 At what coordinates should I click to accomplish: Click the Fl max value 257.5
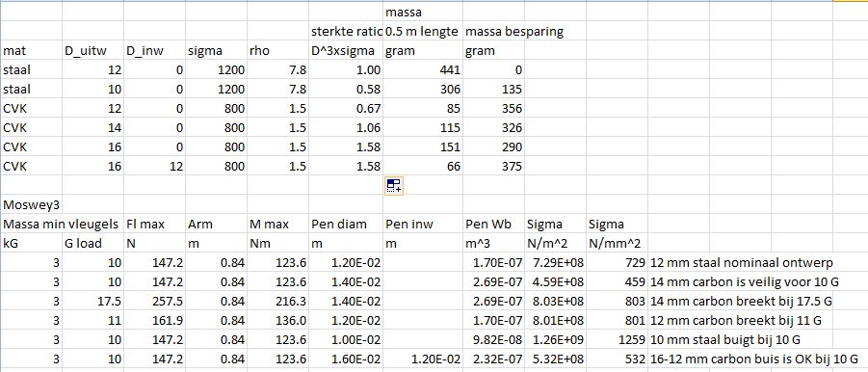point(154,301)
